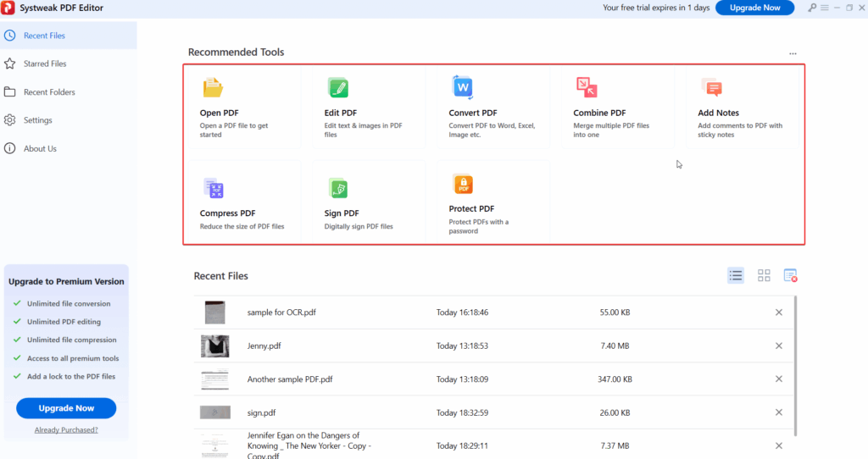Viewport: 868px width, 459px height.
Task: Click the Jennifer Egan on the Dangers file name
Action: coord(309,445)
